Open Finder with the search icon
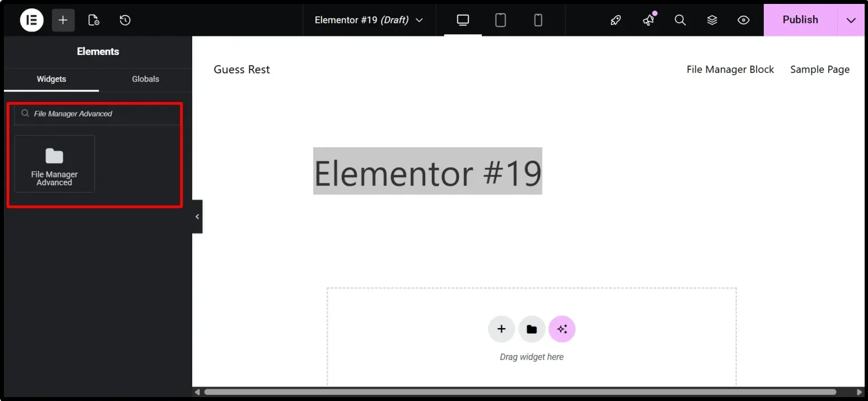The image size is (868, 401). click(x=680, y=20)
